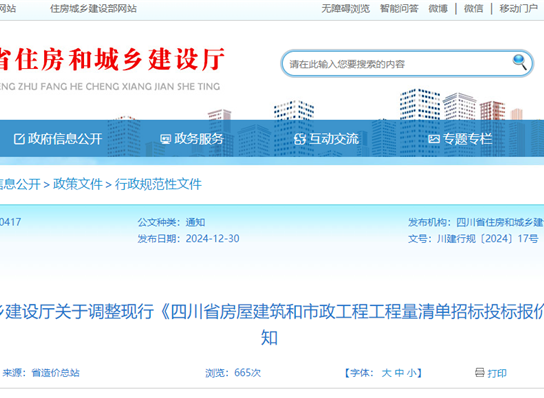Set font size to 大
Screen dimensions: 544x398
(386, 373)
